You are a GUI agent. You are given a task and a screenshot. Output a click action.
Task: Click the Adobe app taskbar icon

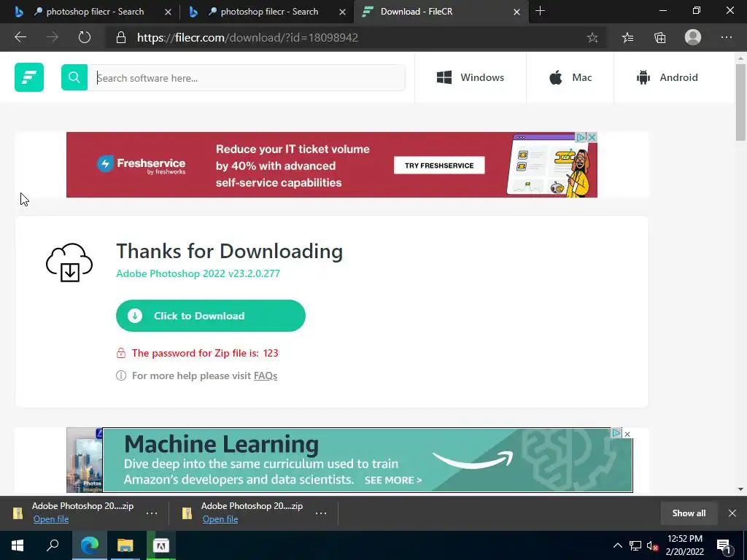point(160,545)
